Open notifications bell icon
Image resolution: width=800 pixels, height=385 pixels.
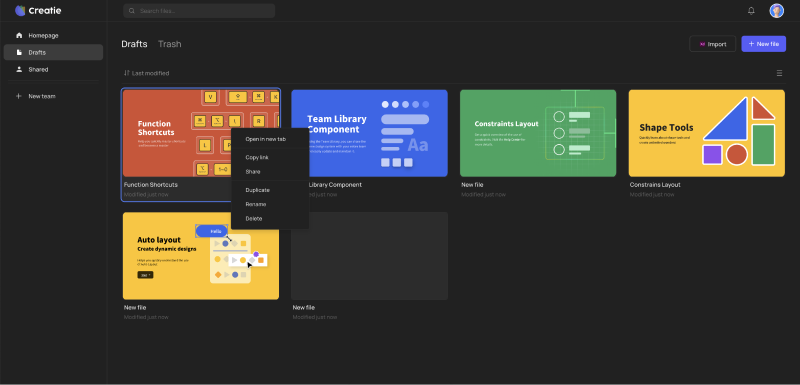pyautogui.click(x=751, y=11)
